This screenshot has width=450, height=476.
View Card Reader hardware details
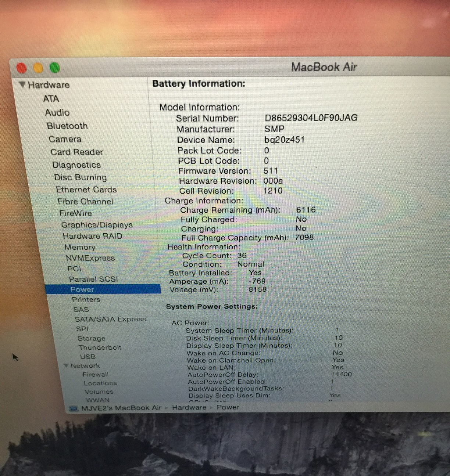76,152
